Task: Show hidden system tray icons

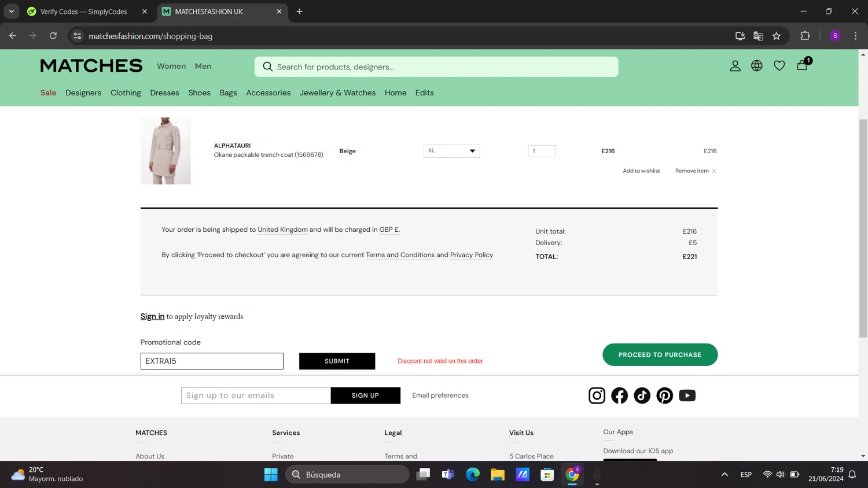Action: 724,475
